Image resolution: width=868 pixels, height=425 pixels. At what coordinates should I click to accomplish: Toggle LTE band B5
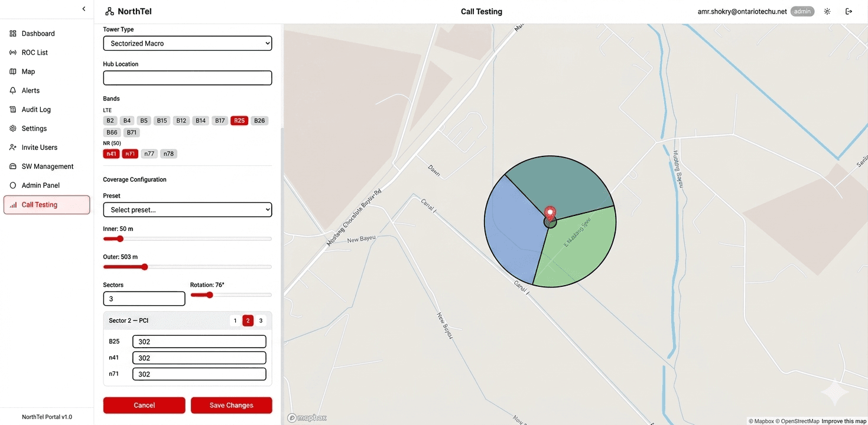pyautogui.click(x=144, y=120)
